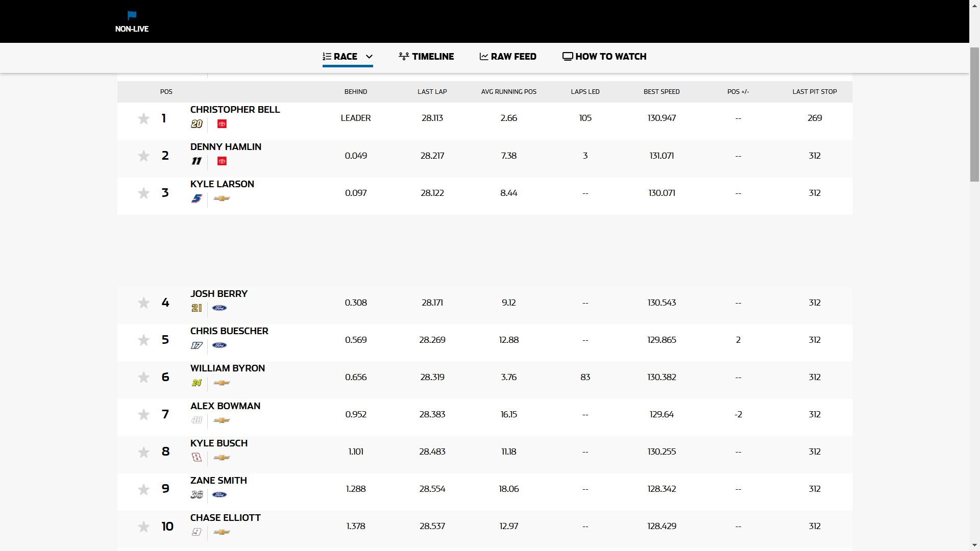Image resolution: width=980 pixels, height=551 pixels.
Task: Click car number 21 badge
Action: tap(197, 308)
